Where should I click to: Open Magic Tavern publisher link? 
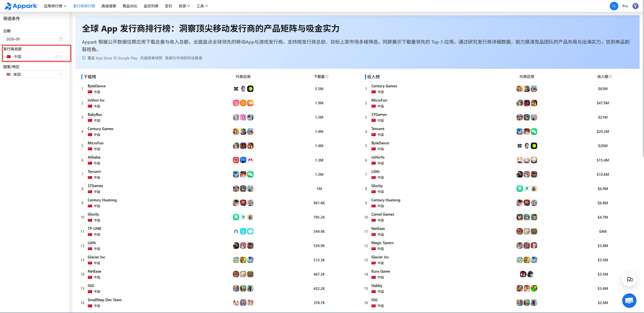382,243
